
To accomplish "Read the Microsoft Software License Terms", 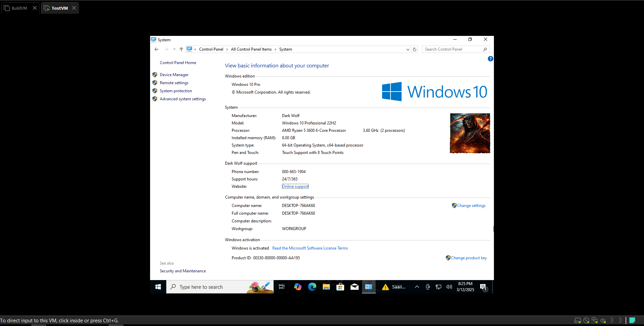I will pyautogui.click(x=310, y=248).
